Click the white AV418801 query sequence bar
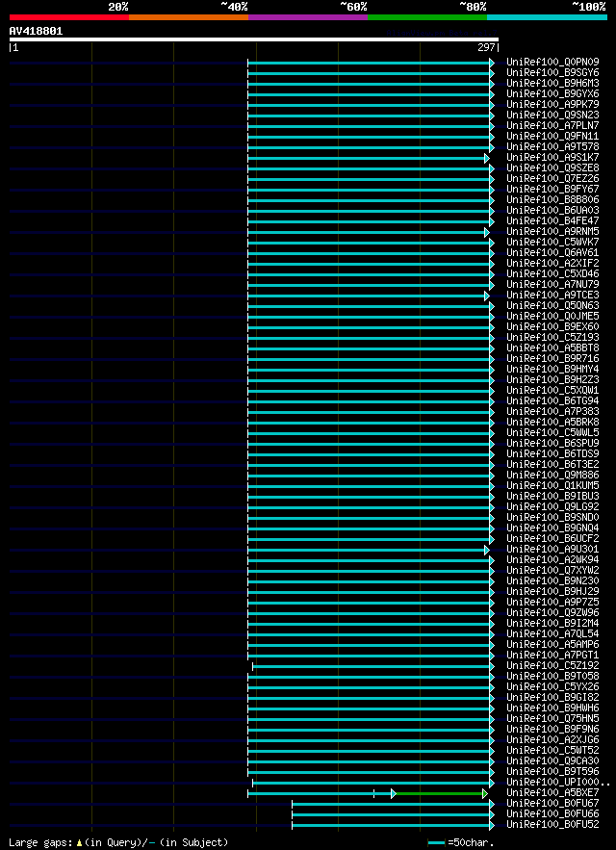 (x=254, y=39)
